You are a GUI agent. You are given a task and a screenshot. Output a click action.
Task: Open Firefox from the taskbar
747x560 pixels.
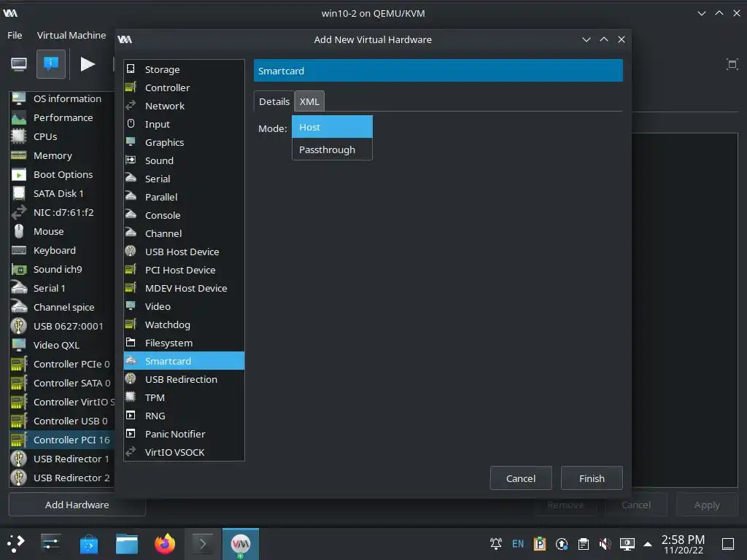165,544
